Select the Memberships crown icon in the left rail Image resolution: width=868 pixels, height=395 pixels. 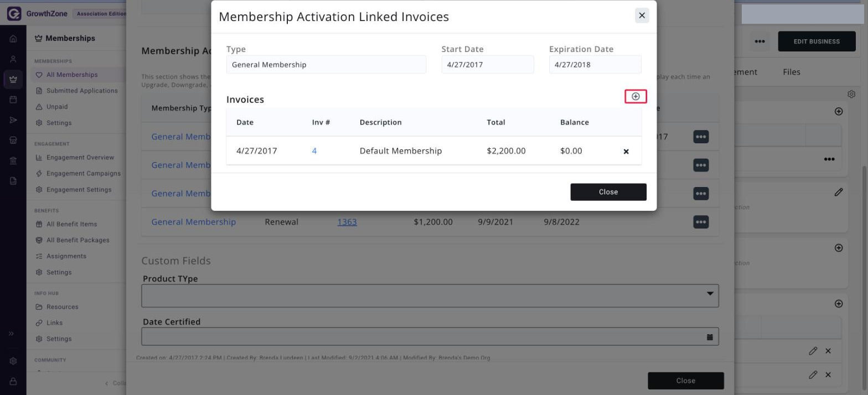13,80
